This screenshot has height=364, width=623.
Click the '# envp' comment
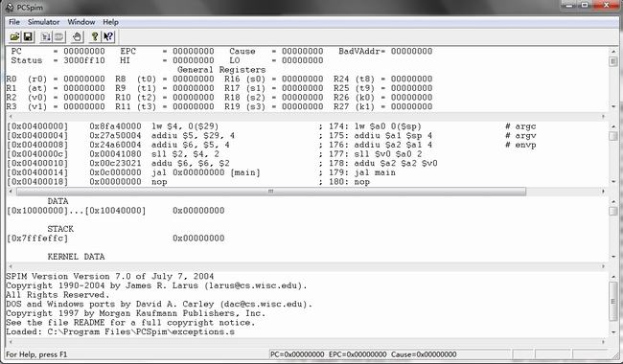(x=520, y=145)
